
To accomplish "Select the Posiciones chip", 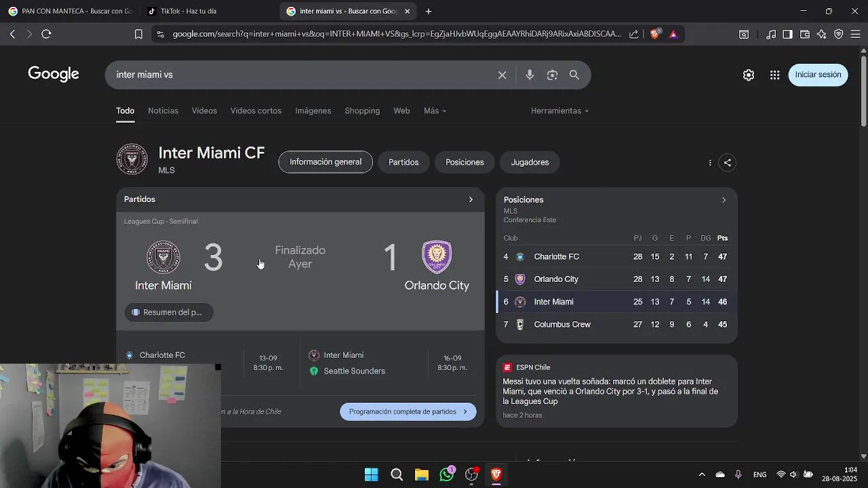I will (x=465, y=162).
